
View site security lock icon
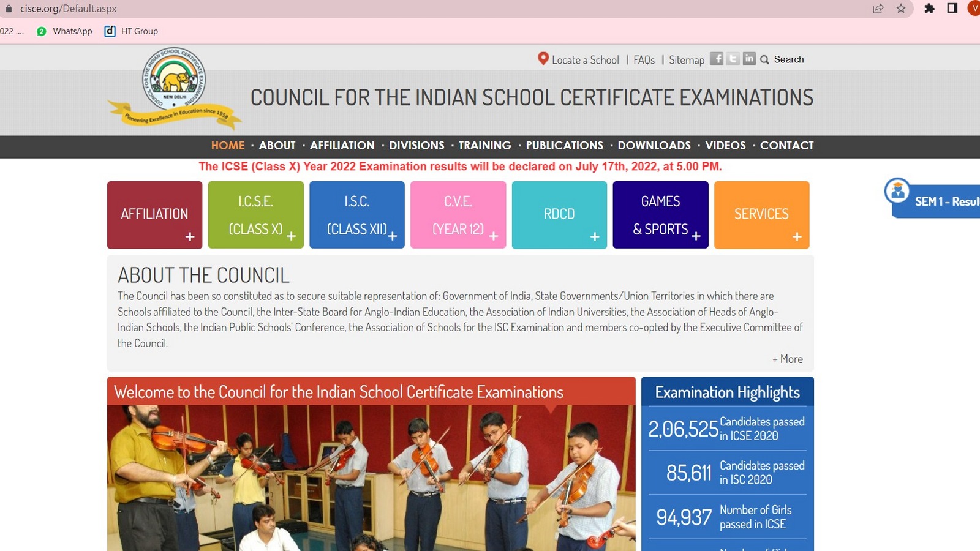(9, 9)
